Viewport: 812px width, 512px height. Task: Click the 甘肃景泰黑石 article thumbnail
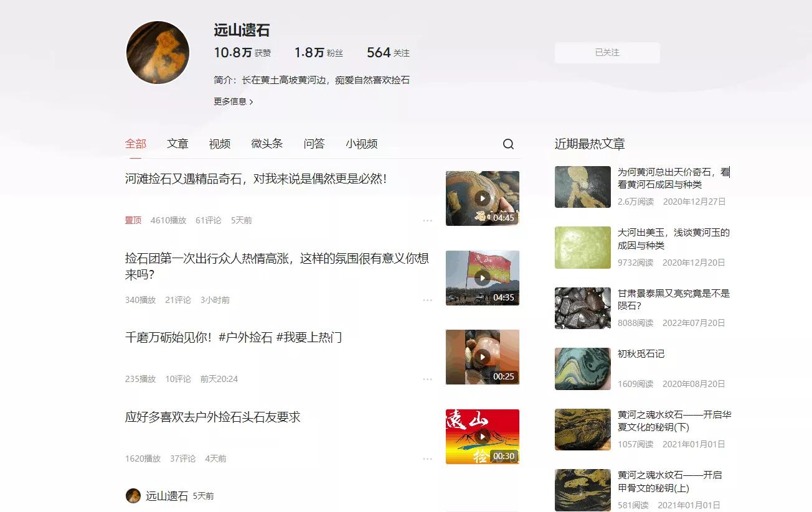point(582,307)
